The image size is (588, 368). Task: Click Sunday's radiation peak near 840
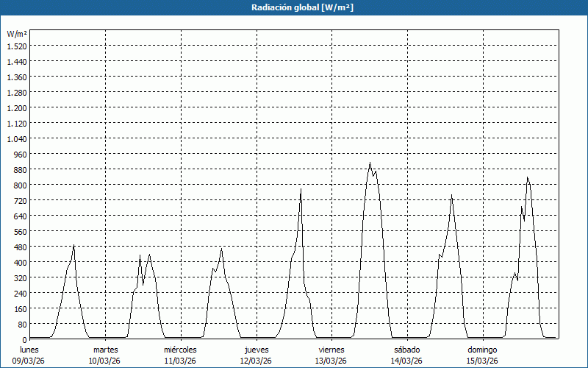pyautogui.click(x=527, y=177)
